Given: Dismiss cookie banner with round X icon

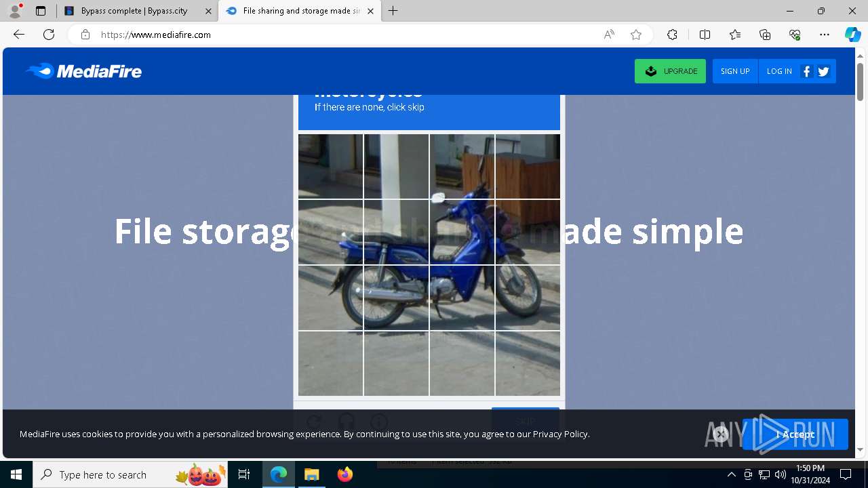Looking at the screenshot, I should tap(721, 434).
